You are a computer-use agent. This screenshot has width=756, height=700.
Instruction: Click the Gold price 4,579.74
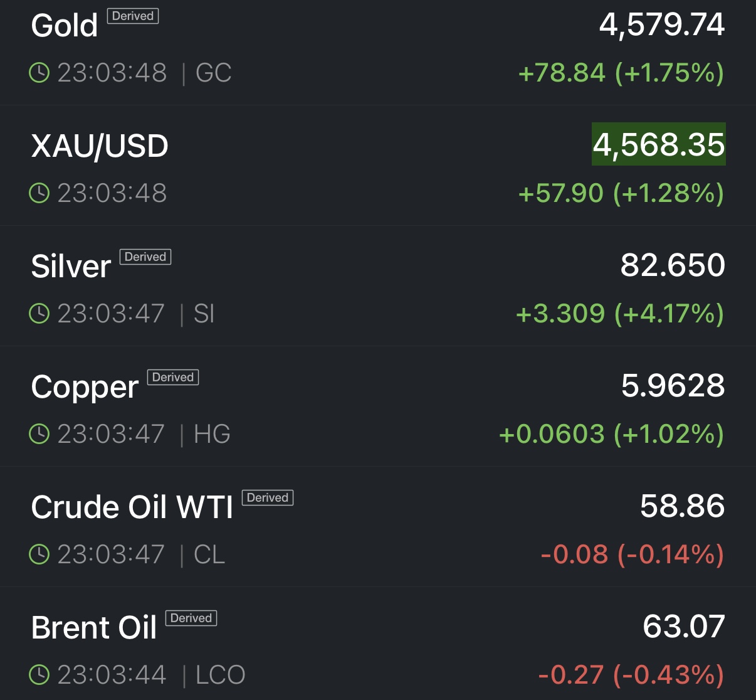(661, 25)
